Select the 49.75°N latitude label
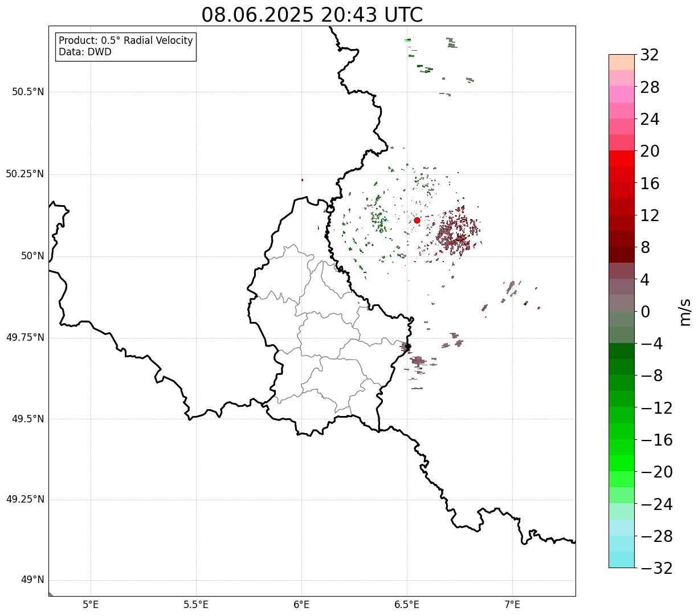 [25, 337]
